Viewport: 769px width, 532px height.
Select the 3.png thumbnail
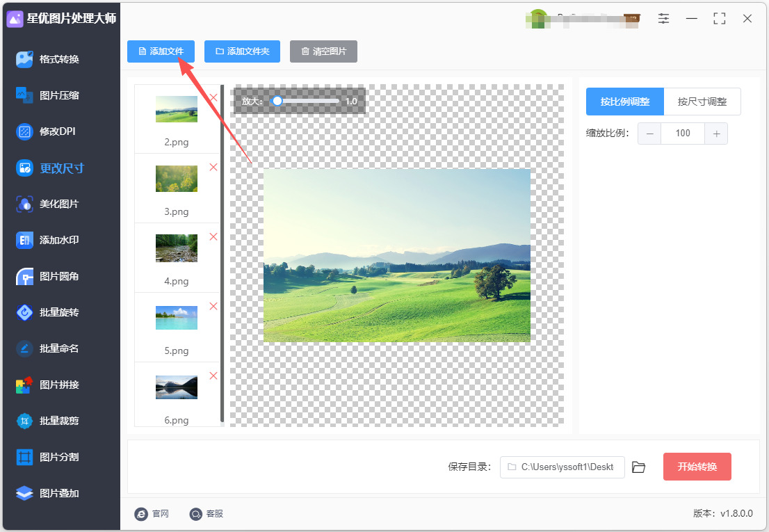pyautogui.click(x=177, y=179)
